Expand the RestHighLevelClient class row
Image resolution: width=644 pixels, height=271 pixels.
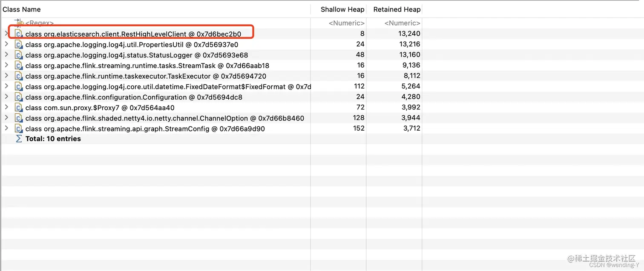(x=6, y=33)
